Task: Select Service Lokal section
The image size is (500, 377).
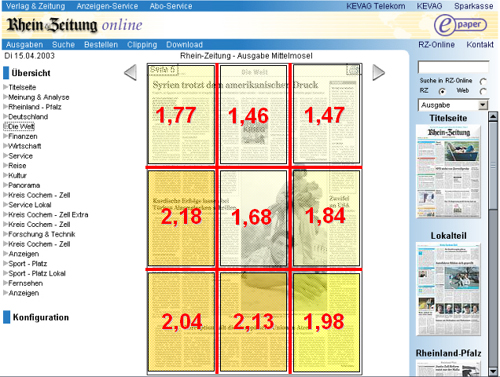Action: point(30,205)
